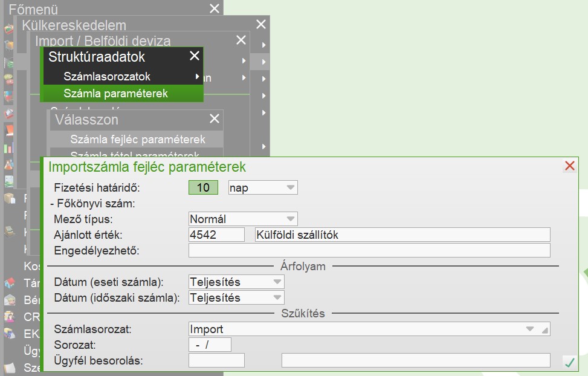
Task: Click the envelope icon beside Bér
Action: [10, 299]
